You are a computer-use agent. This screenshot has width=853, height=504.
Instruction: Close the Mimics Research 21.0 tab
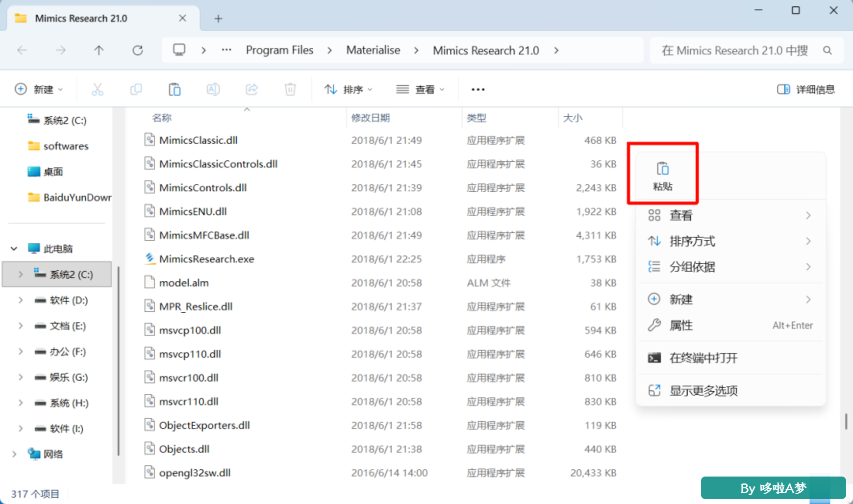point(182,18)
